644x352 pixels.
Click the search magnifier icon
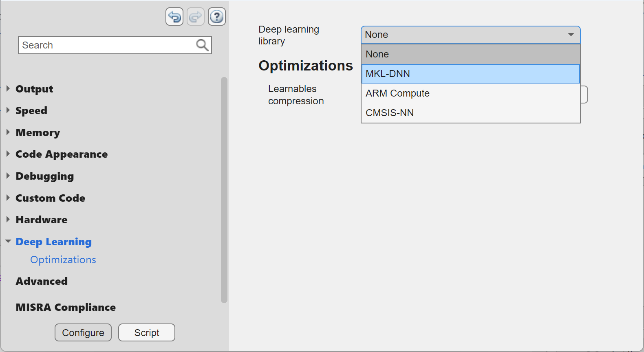(x=202, y=45)
